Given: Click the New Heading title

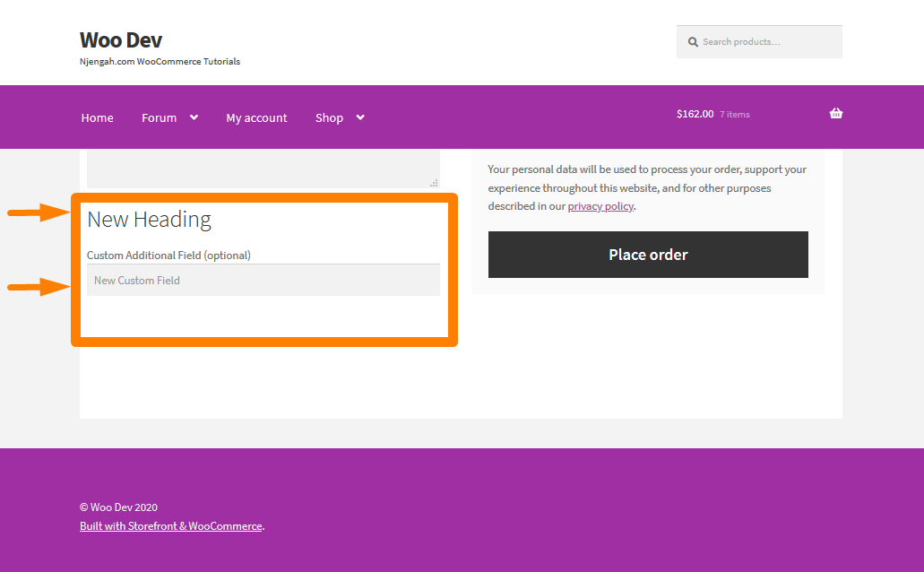Looking at the screenshot, I should click(149, 220).
